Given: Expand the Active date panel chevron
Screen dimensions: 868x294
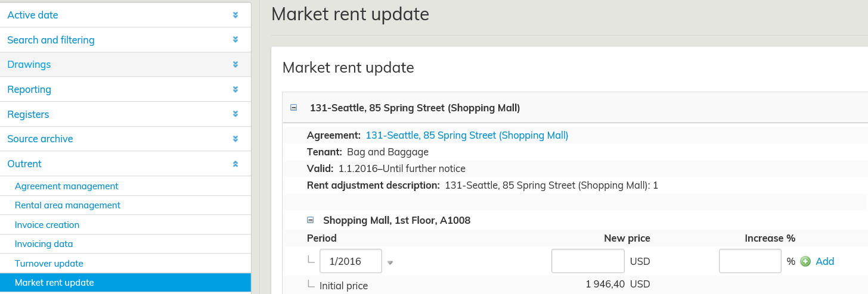Looking at the screenshot, I should (x=235, y=15).
